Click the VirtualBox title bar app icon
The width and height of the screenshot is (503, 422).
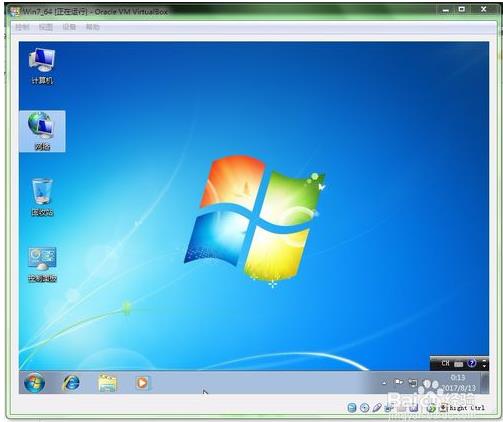pos(15,12)
